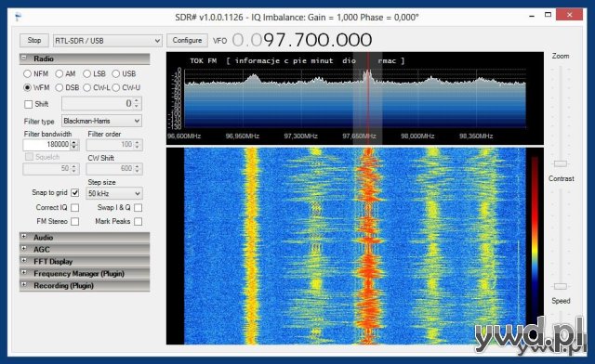This screenshot has width=595, height=364.
Task: Select NFM demodulation mode
Action: tap(27, 73)
